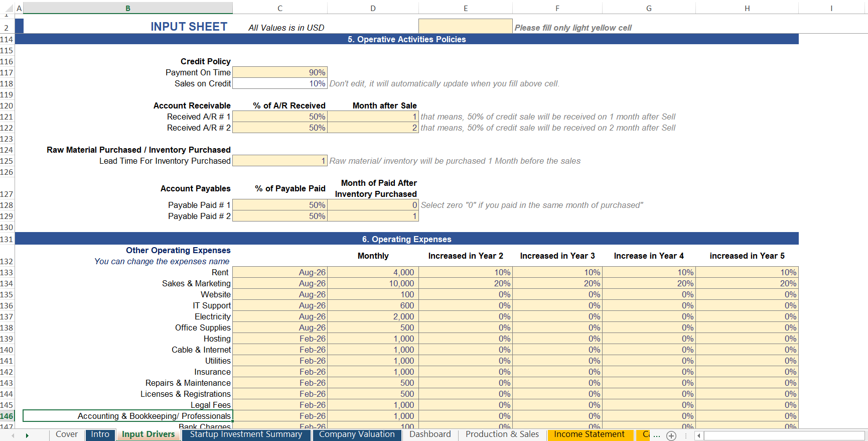868x441 pixels.
Task: Open the Cover sheet tab
Action: click(66, 434)
